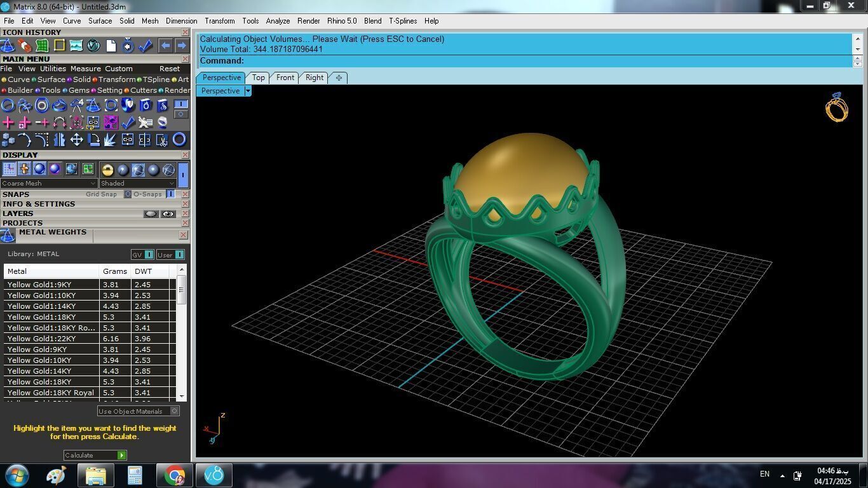868x488 pixels.
Task: Expand the SNAPS panel header
Action: pos(16,194)
